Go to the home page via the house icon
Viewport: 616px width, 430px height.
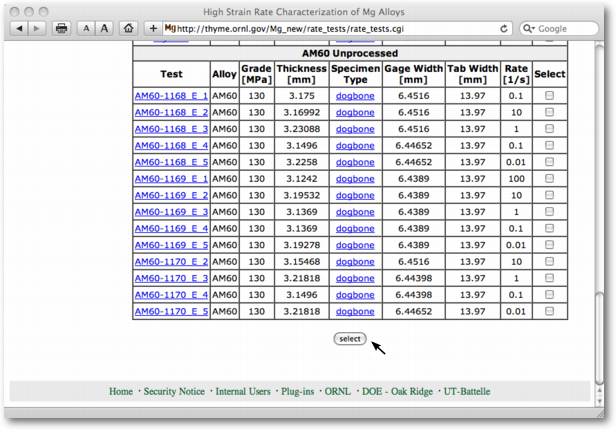pos(128,29)
